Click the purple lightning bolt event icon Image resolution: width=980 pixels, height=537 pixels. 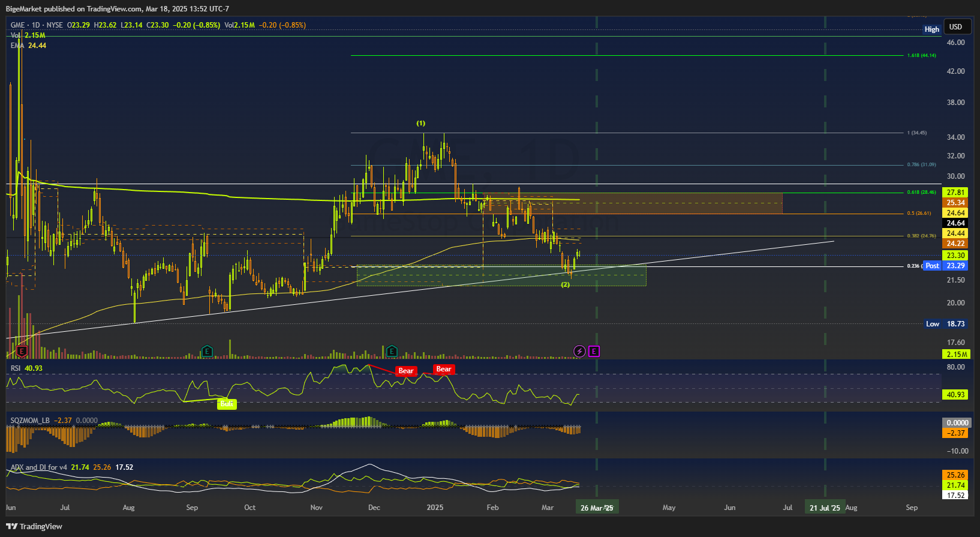(x=579, y=352)
